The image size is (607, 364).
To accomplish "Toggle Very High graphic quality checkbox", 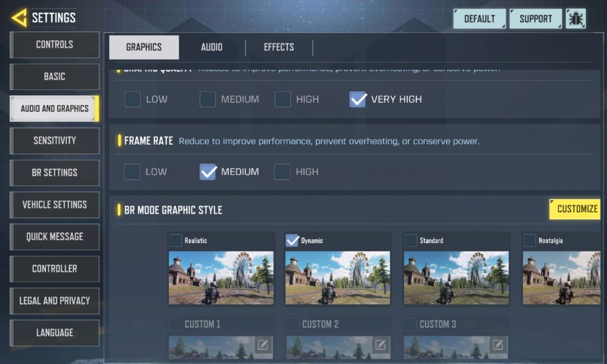I will [x=358, y=99].
